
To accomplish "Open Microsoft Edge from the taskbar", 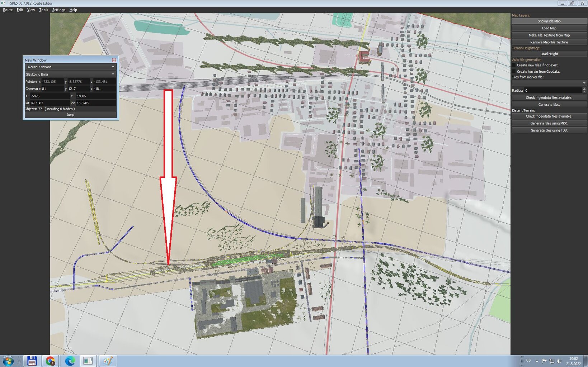I will 70,361.
